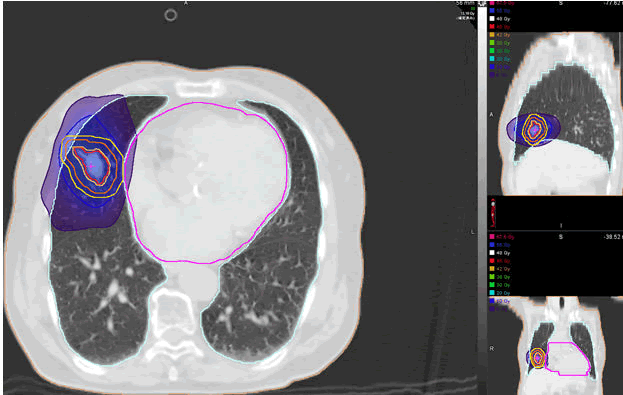This screenshot has width=623, height=395.
Task: Select the 36 Gy label in coronal legend
Action: tap(503, 277)
